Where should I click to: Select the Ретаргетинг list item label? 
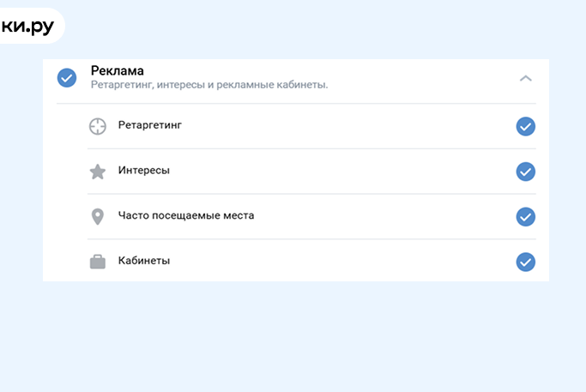(149, 125)
